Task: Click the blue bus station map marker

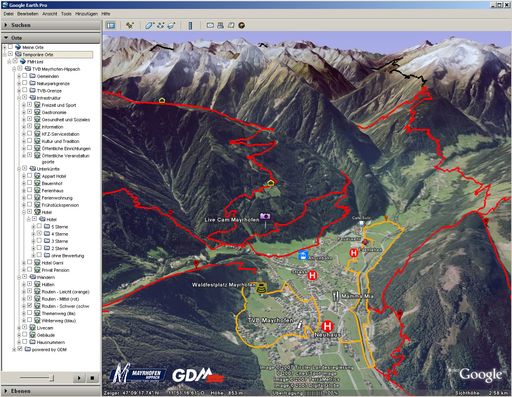Action: [303, 255]
